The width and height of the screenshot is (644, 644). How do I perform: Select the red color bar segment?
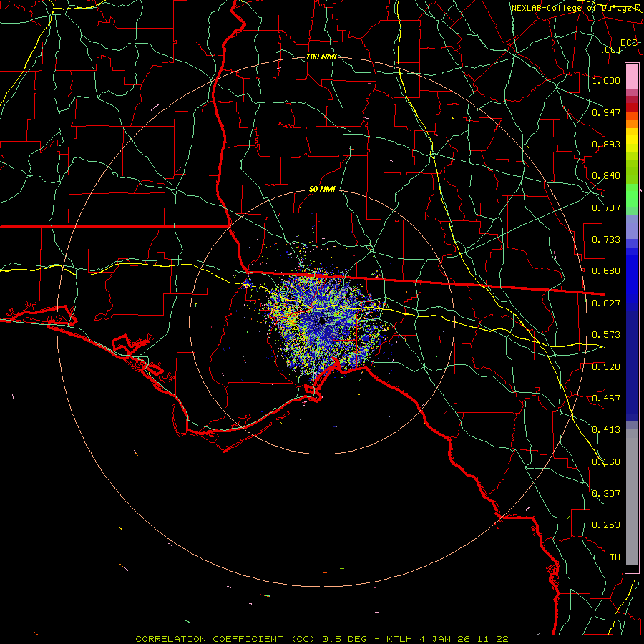(632, 107)
